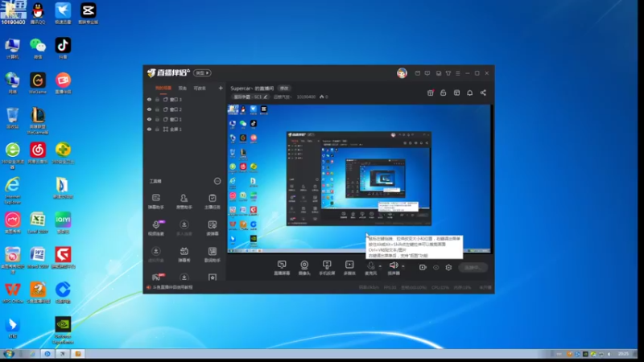The width and height of the screenshot is (644, 362).
Task: Collapse the toolbox panel with circle button
Action: tap(217, 181)
